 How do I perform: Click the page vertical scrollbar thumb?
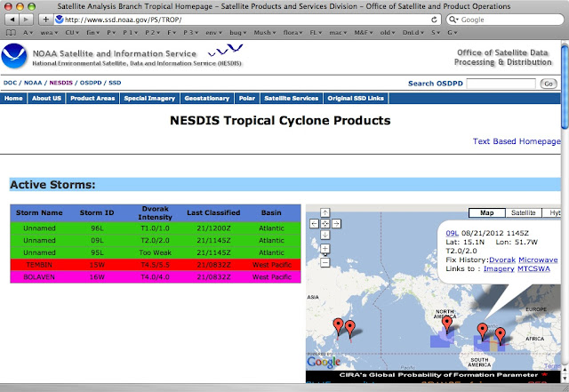pyautogui.click(x=565, y=86)
